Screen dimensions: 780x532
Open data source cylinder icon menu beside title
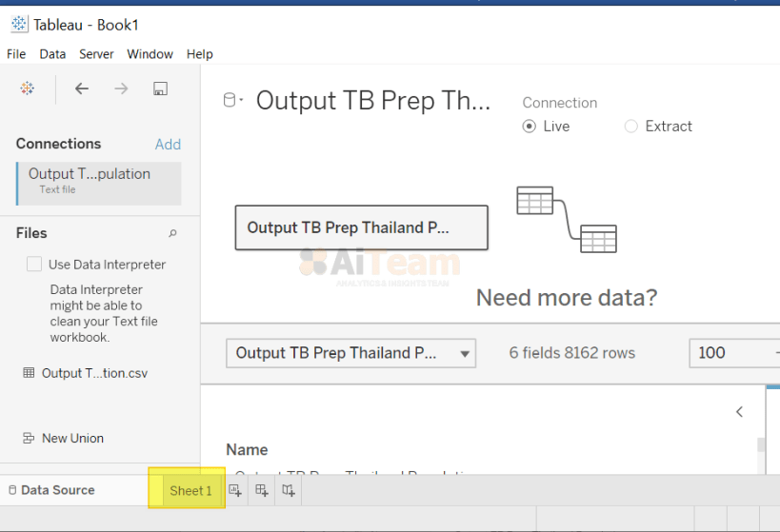(232, 100)
